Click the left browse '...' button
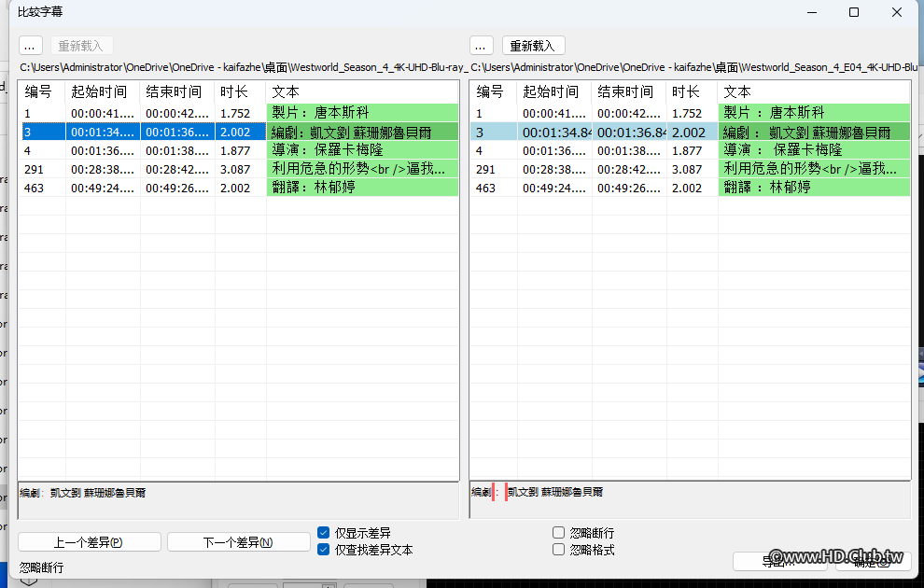Image resolution: width=924 pixels, height=588 pixels. 30,46
